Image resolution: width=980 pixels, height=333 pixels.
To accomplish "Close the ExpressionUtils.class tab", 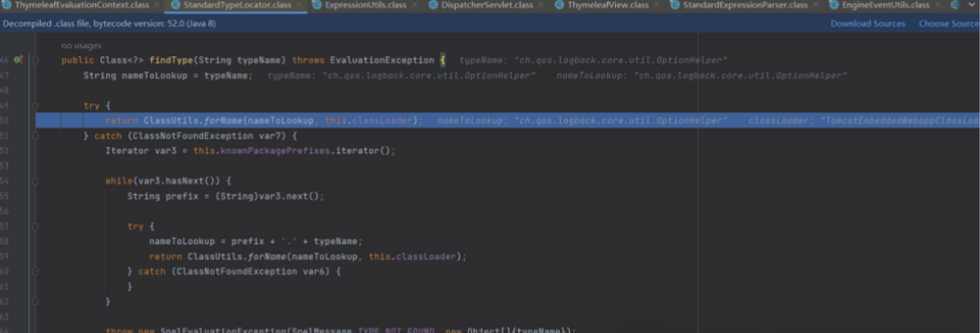I will pyautogui.click(x=414, y=5).
